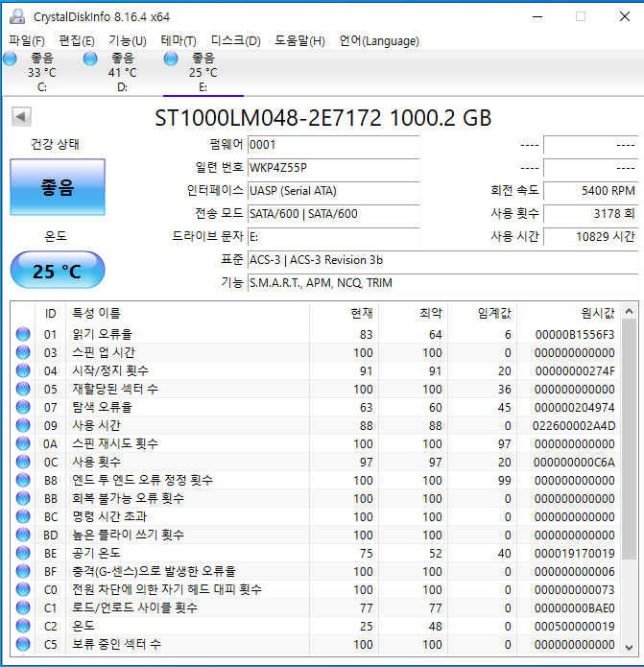Image resolution: width=644 pixels, height=667 pixels.
Task: Click status icon for attribute 04 시작/정지 횟수
Action: click(23, 371)
